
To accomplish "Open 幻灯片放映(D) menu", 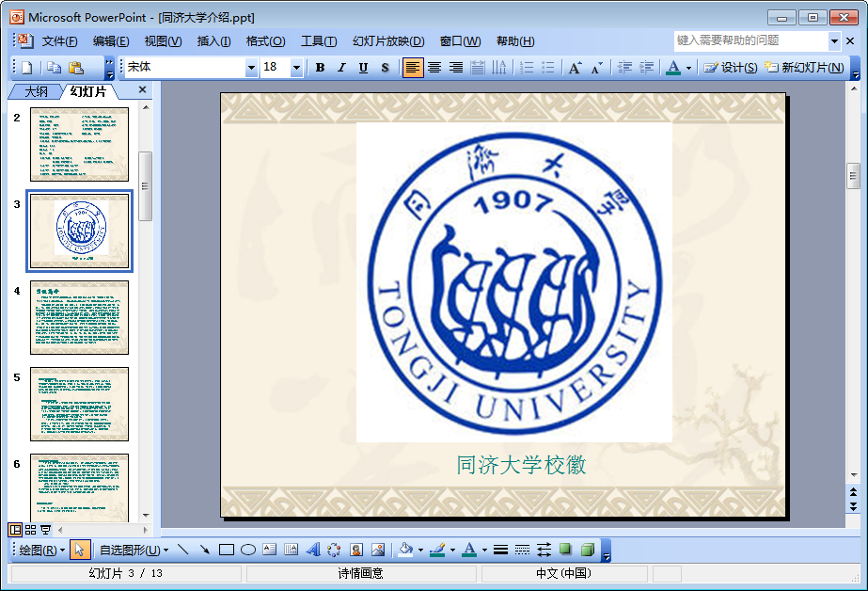I will (x=388, y=41).
